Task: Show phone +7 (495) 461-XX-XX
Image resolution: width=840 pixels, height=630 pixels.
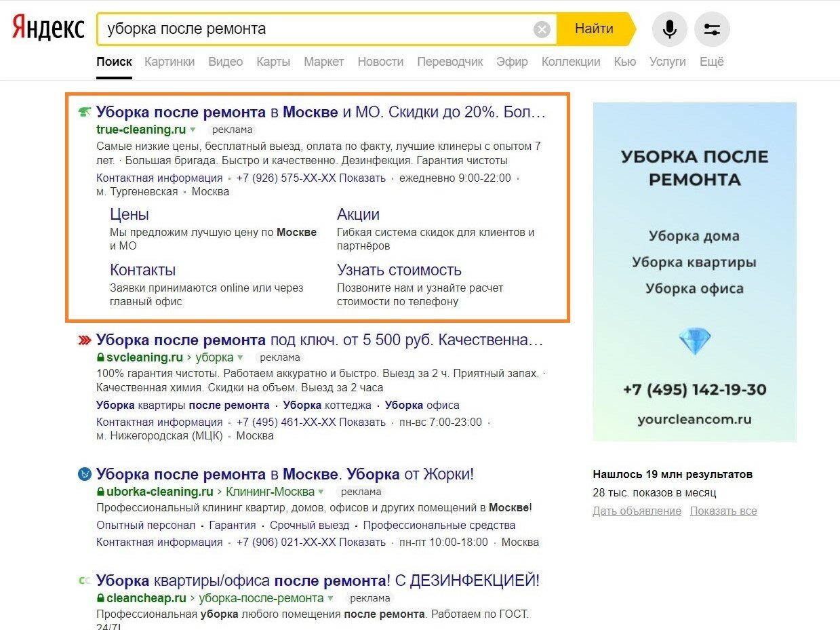Action: pyautogui.click(x=311, y=422)
